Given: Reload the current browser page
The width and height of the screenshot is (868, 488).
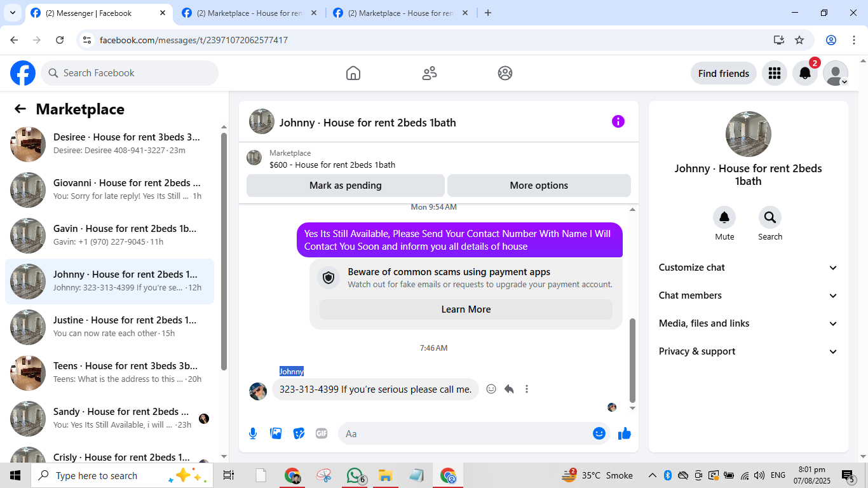Looking at the screenshot, I should [x=60, y=40].
